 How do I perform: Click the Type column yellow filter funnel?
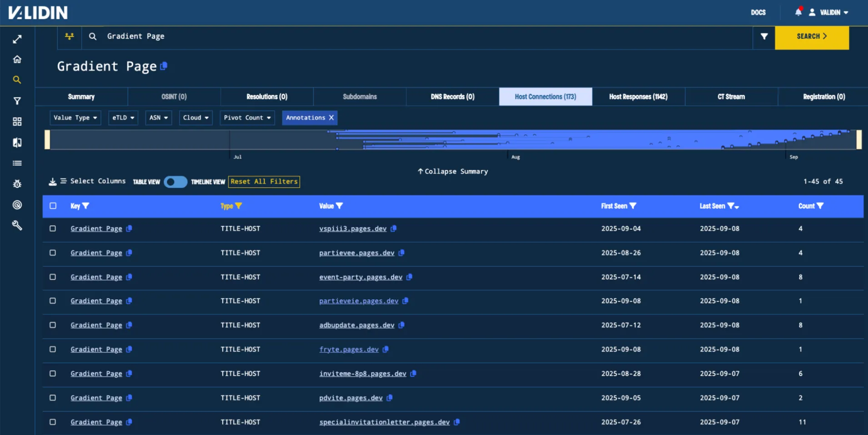(239, 206)
